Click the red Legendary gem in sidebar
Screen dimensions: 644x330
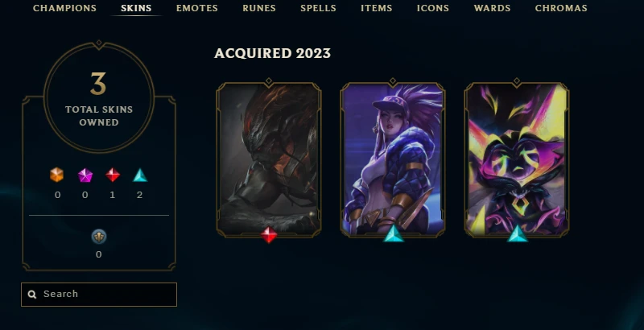pos(113,175)
